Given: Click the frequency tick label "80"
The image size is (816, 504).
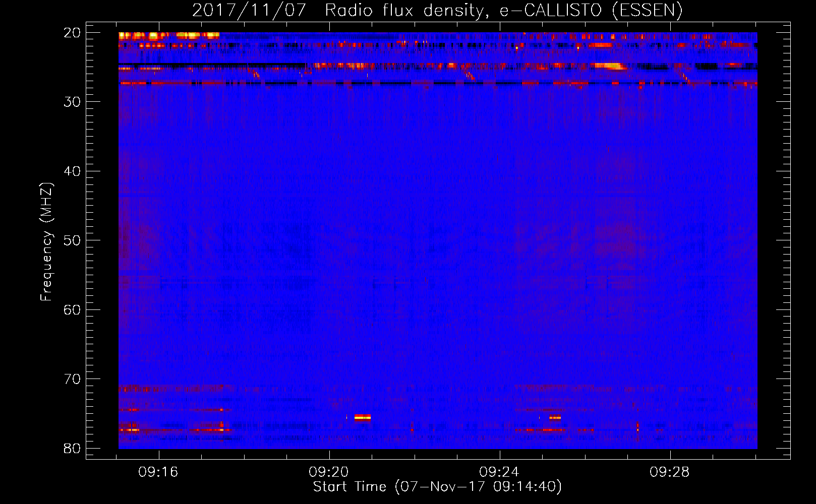Looking at the screenshot, I should 73,448.
